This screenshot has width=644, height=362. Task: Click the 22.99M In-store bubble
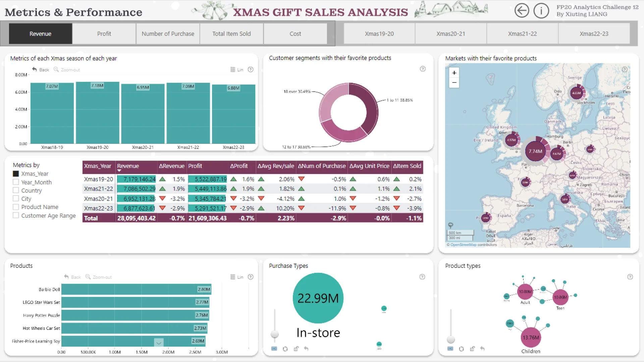318,298
